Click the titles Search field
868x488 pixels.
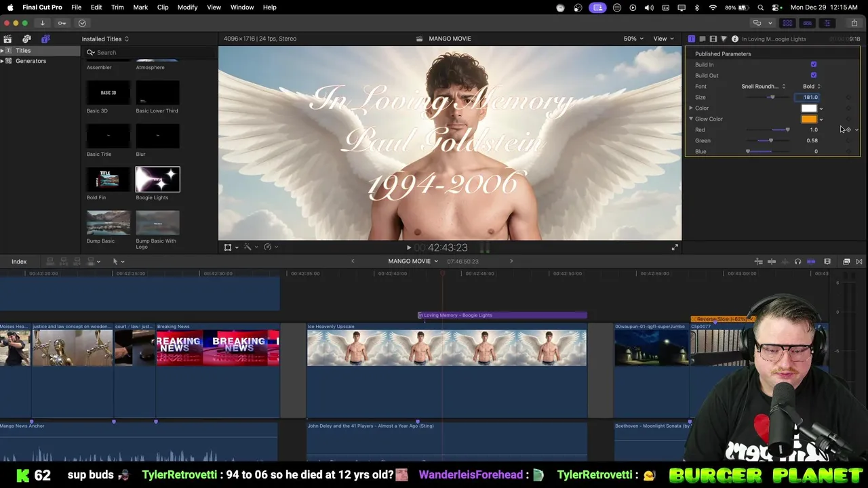pos(151,52)
